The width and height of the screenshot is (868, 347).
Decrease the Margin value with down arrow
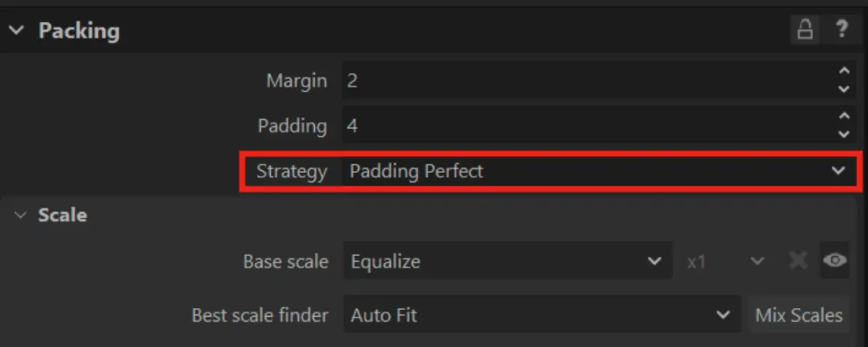click(843, 89)
